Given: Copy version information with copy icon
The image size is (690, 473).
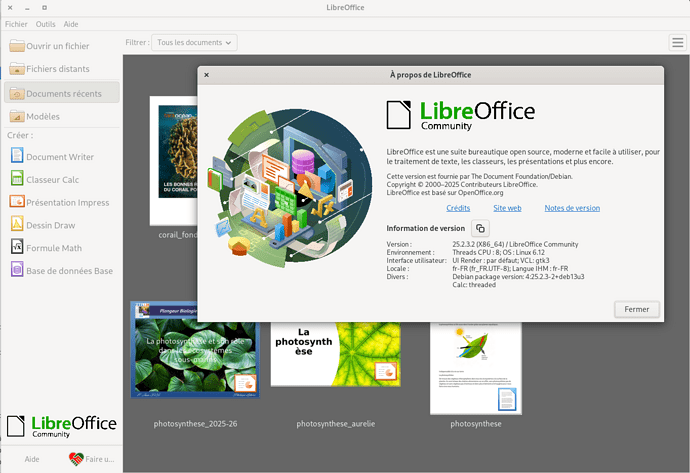Looking at the screenshot, I should click(480, 228).
